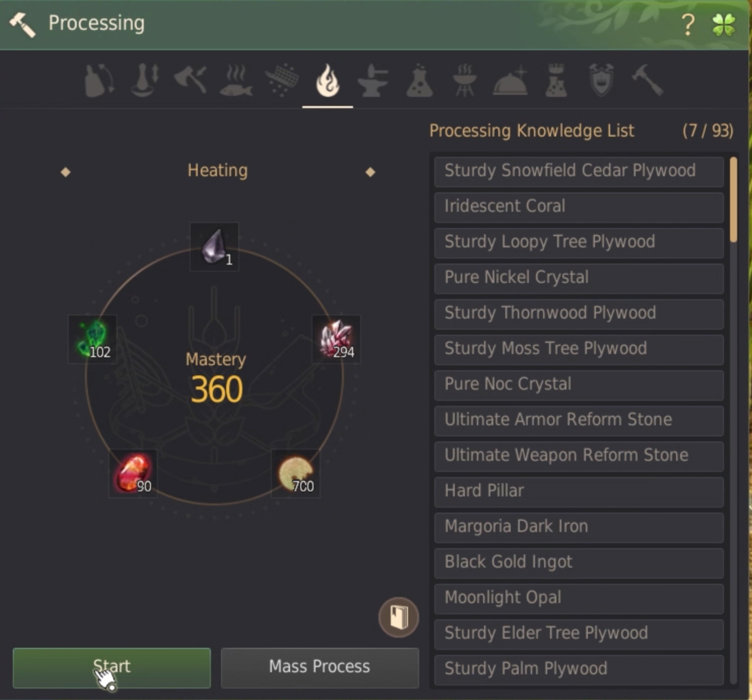Click the Mass Process button
The image size is (752, 700).
coord(320,668)
